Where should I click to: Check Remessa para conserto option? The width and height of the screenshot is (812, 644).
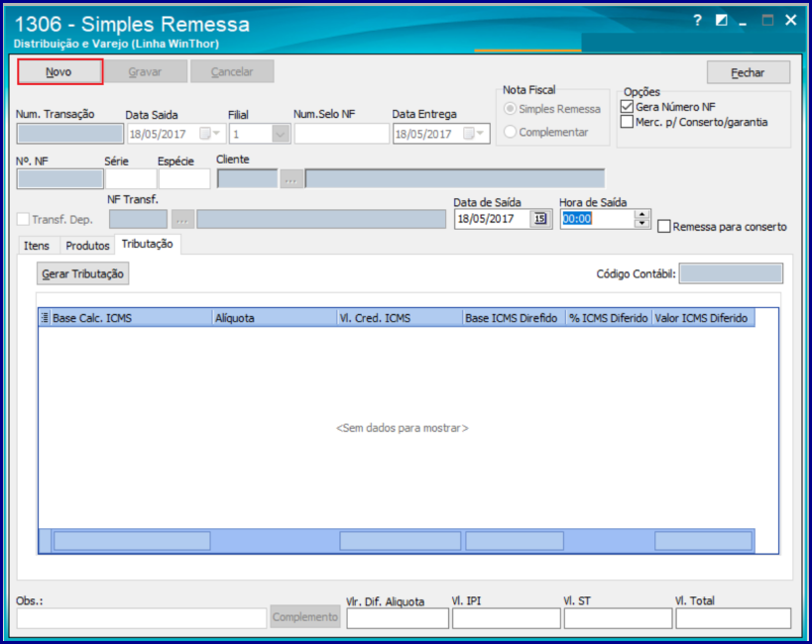(x=664, y=227)
